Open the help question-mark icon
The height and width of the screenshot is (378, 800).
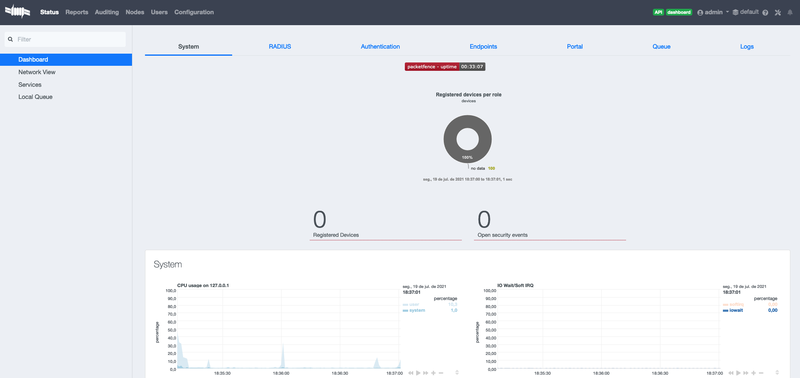pos(765,13)
